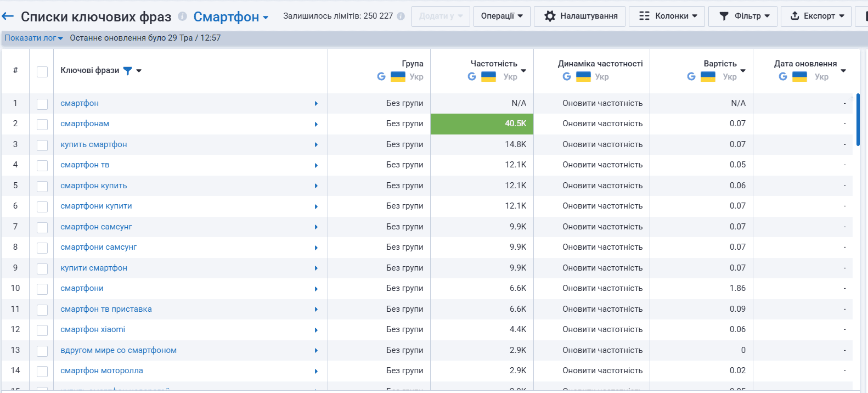Click Оновити частотність for смартфон тв row
This screenshot has height=393, width=868.
602,165
